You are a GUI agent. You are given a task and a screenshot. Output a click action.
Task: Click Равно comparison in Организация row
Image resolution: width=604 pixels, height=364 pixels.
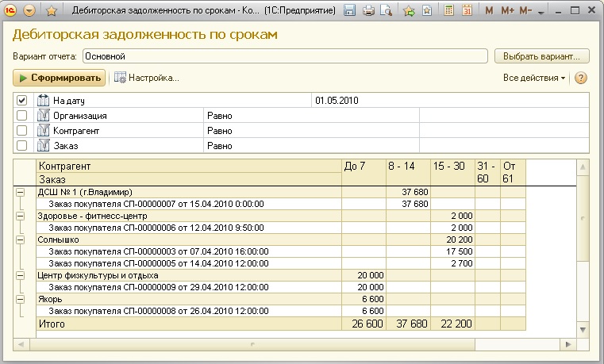311,116
